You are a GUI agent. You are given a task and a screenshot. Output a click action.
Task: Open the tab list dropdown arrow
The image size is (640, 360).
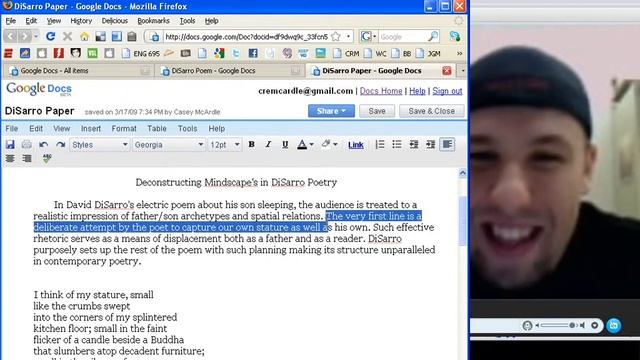click(463, 71)
